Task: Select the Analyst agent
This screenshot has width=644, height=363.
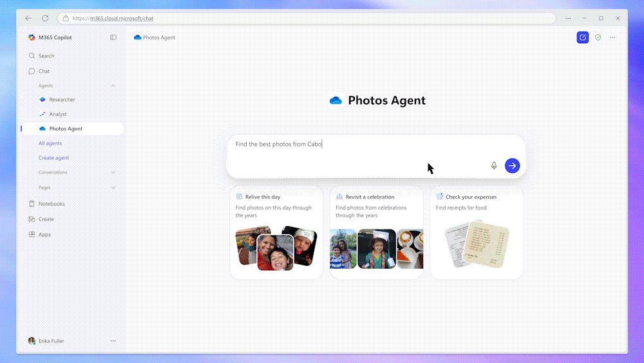Action: tap(58, 114)
